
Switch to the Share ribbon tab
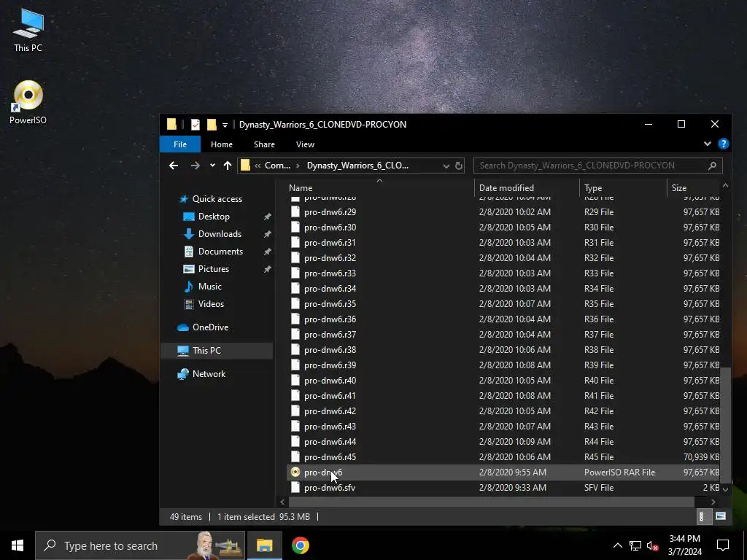pos(264,144)
